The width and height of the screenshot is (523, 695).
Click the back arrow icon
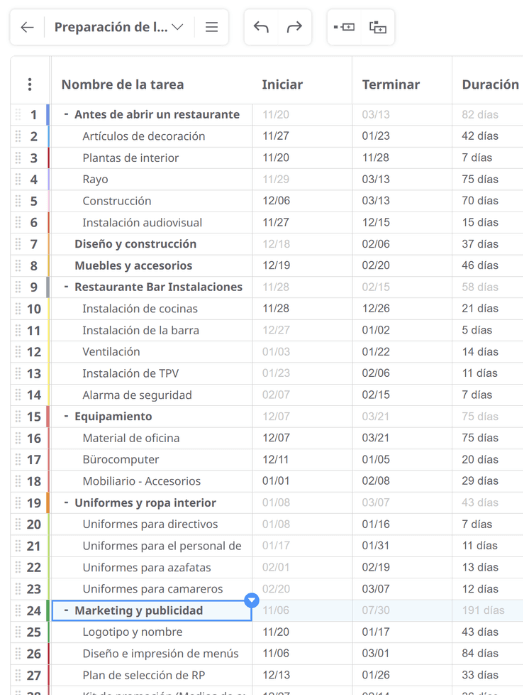pyautogui.click(x=27, y=27)
